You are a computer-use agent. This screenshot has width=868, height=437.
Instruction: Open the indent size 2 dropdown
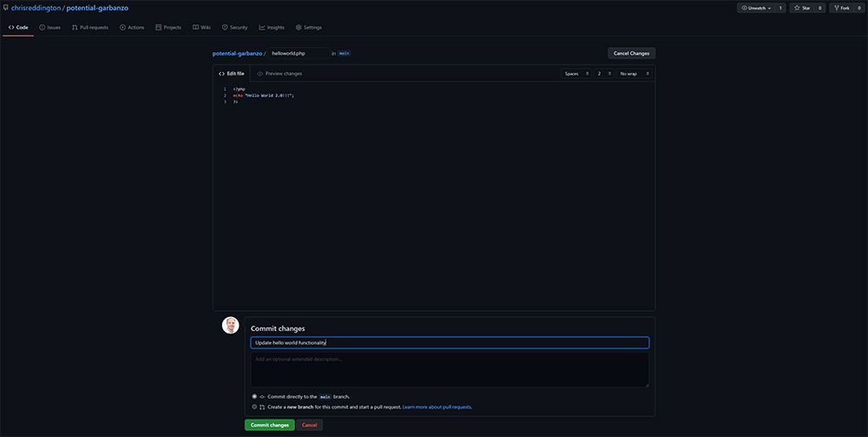[x=604, y=73]
